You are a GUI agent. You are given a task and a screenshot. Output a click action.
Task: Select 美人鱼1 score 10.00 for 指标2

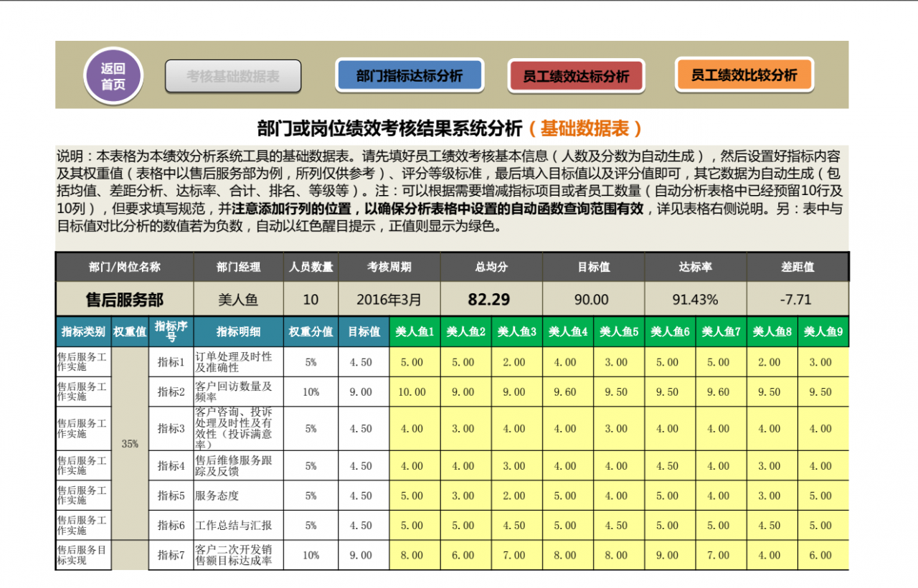(415, 392)
